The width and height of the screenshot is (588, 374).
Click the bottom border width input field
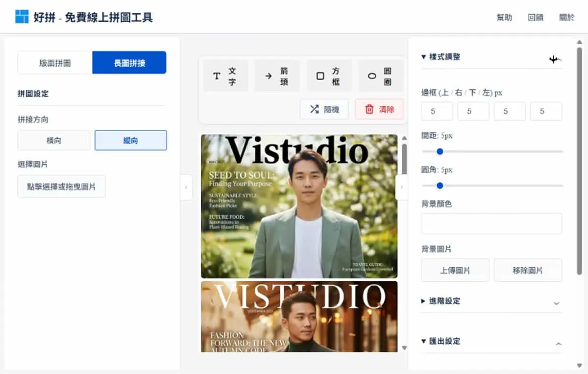point(510,111)
